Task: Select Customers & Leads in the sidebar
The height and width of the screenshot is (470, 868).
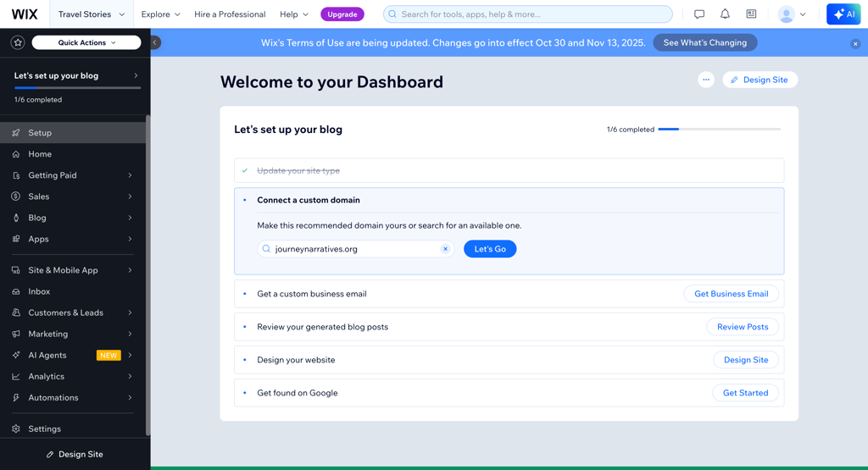Action: click(73, 313)
